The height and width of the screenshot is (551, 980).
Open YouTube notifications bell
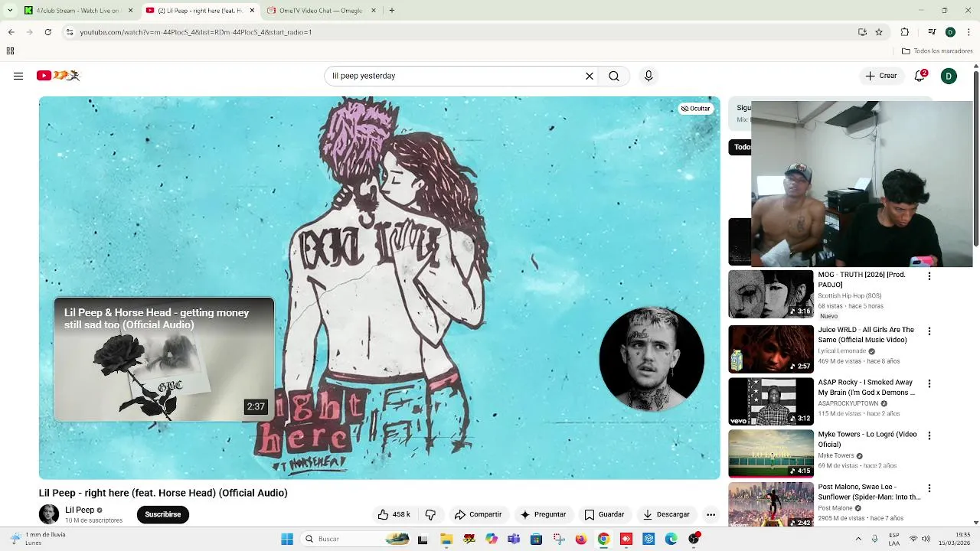(x=920, y=76)
